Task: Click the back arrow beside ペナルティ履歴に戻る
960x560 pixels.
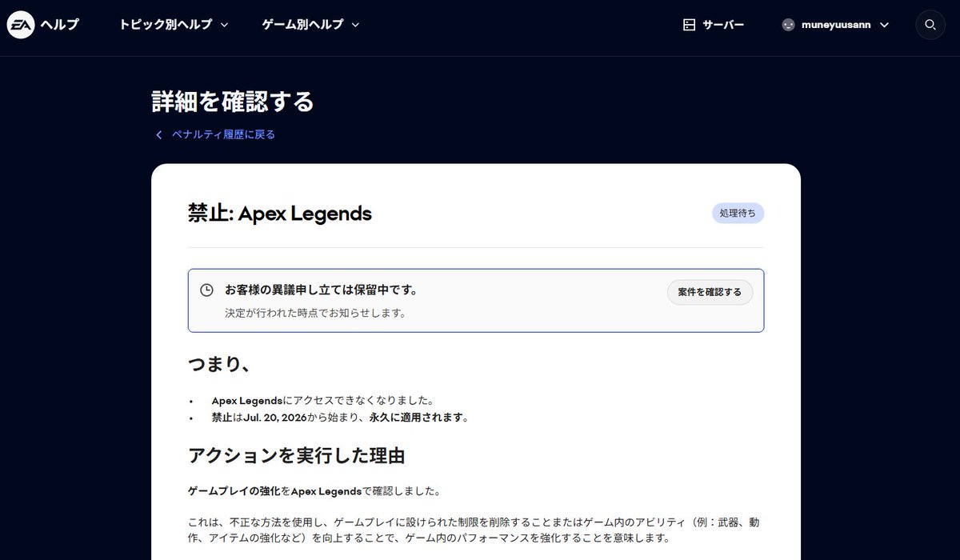Action: point(159,134)
